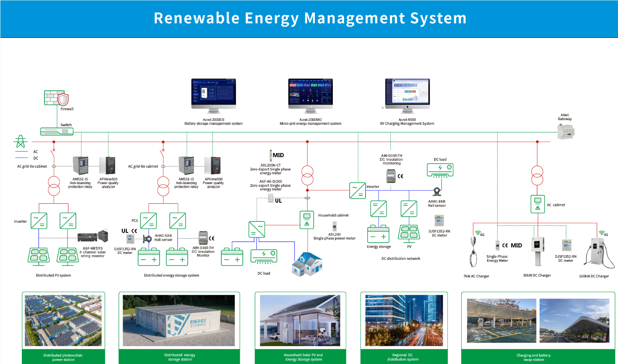This screenshot has width=618, height=364.
Task: Click the Single-Phase Energy Meter device
Action: click(497, 245)
